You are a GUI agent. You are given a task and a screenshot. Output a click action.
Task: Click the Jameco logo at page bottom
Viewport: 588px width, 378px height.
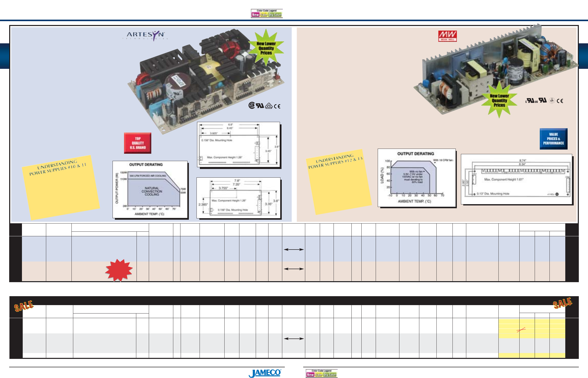pos(265,373)
